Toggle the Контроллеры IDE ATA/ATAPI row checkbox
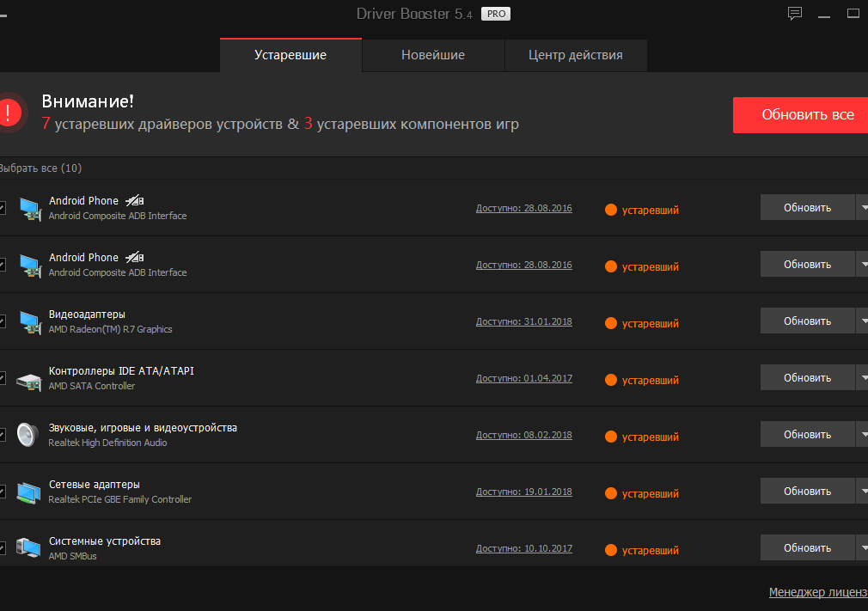 (3, 378)
